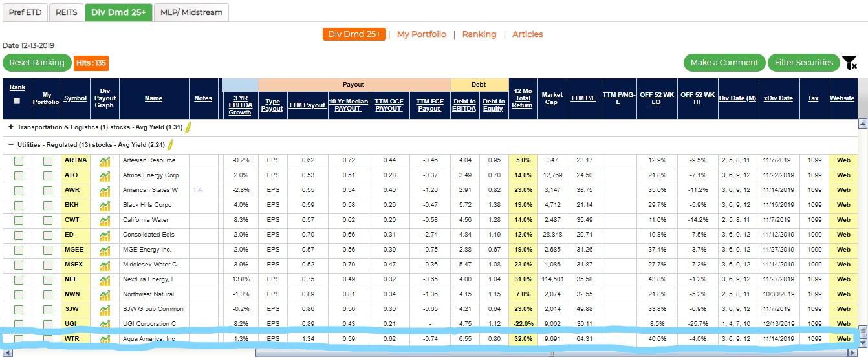Image resolution: width=868 pixels, height=357 pixels.
Task: Click the pencil icon beside Transportation & Logistics
Action: tap(189, 127)
